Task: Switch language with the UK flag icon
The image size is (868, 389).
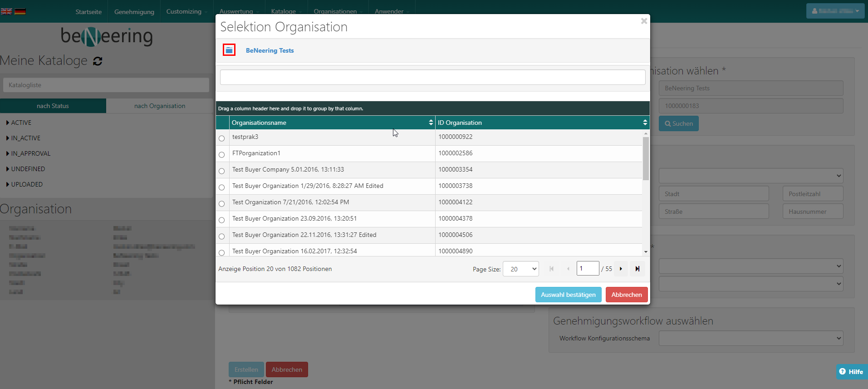Action: click(6, 11)
